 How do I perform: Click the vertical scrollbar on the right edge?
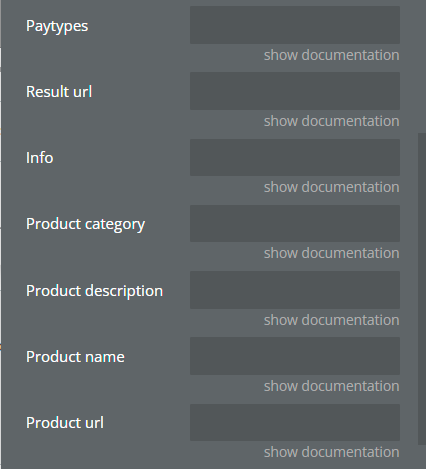(422, 289)
